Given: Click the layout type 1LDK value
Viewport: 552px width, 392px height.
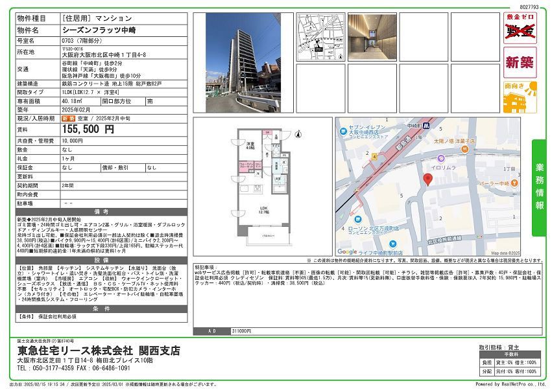Looking at the screenshot, I should (90, 92).
